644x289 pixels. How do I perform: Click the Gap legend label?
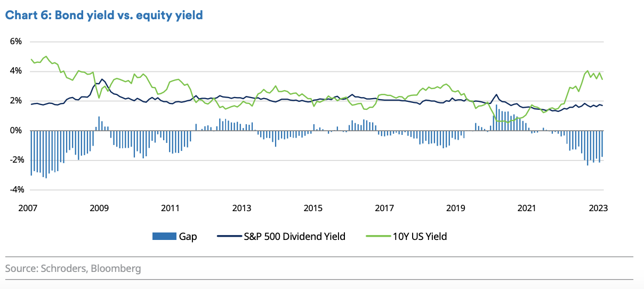tap(188, 236)
